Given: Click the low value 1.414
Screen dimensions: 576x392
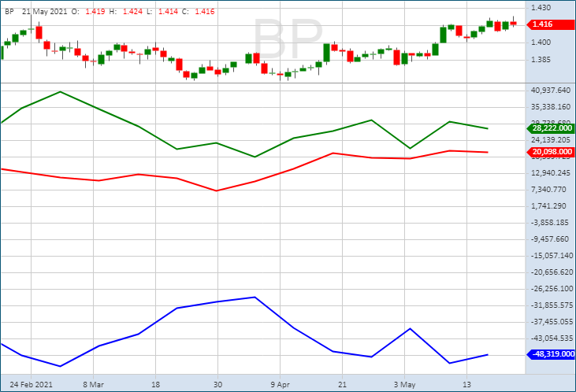Looking at the screenshot, I should tap(168, 11).
